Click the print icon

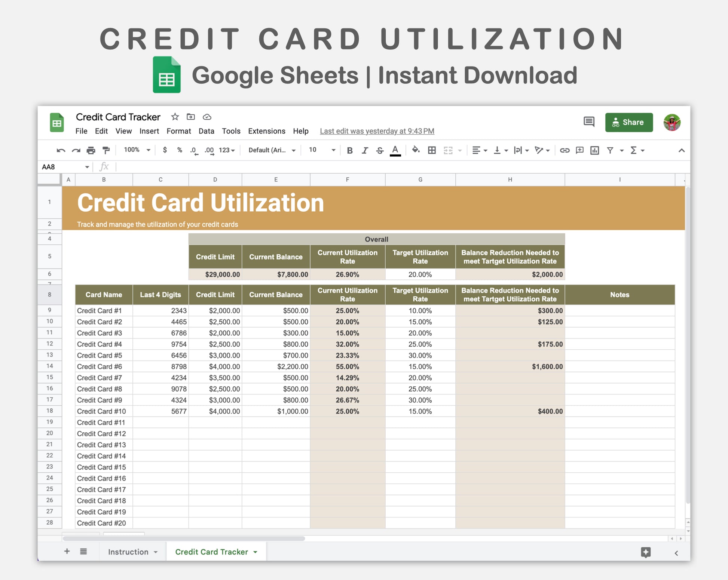pyautogui.click(x=91, y=150)
